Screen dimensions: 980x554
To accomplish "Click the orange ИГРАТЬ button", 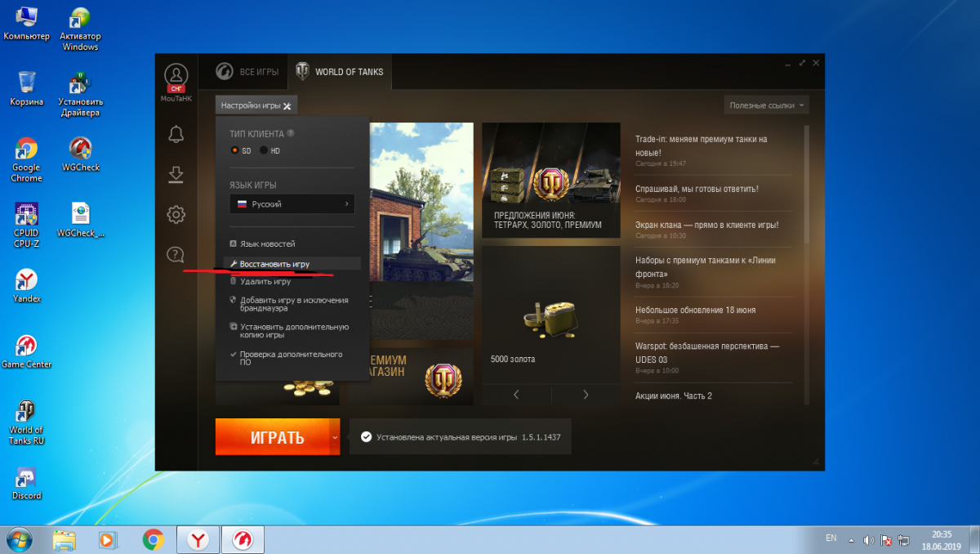I will pyautogui.click(x=272, y=437).
